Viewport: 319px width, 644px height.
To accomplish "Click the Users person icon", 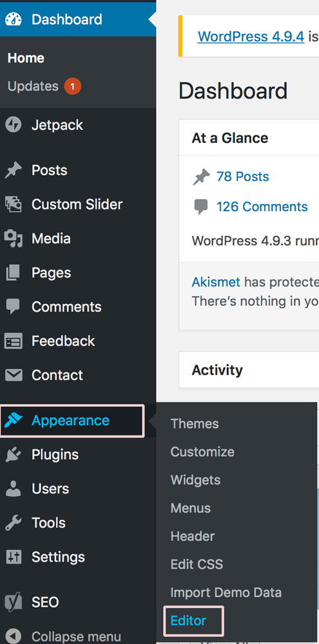I will [x=14, y=489].
